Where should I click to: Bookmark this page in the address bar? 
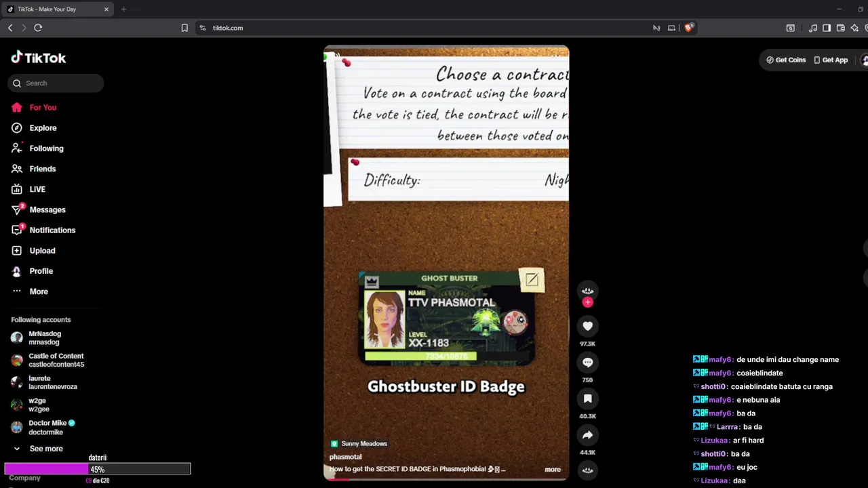coord(184,28)
